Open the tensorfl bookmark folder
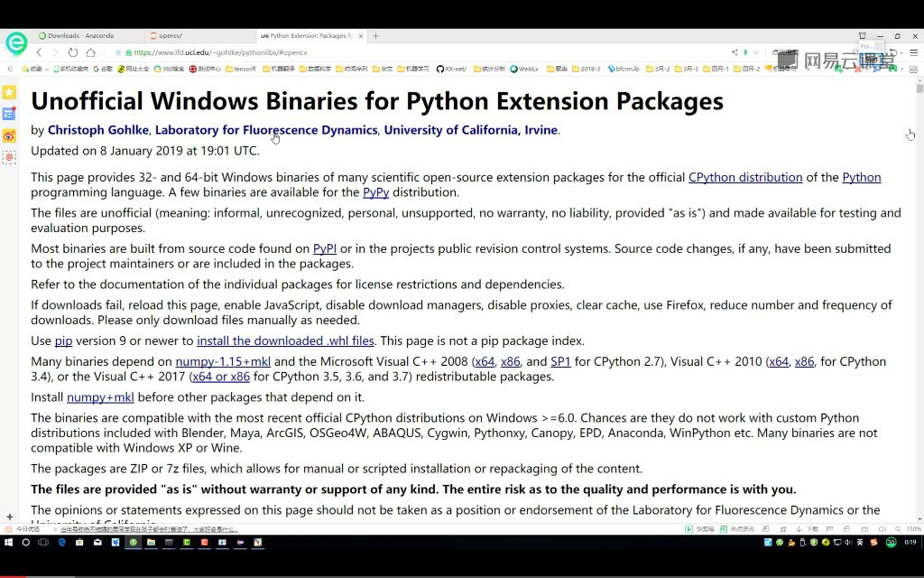 point(240,69)
